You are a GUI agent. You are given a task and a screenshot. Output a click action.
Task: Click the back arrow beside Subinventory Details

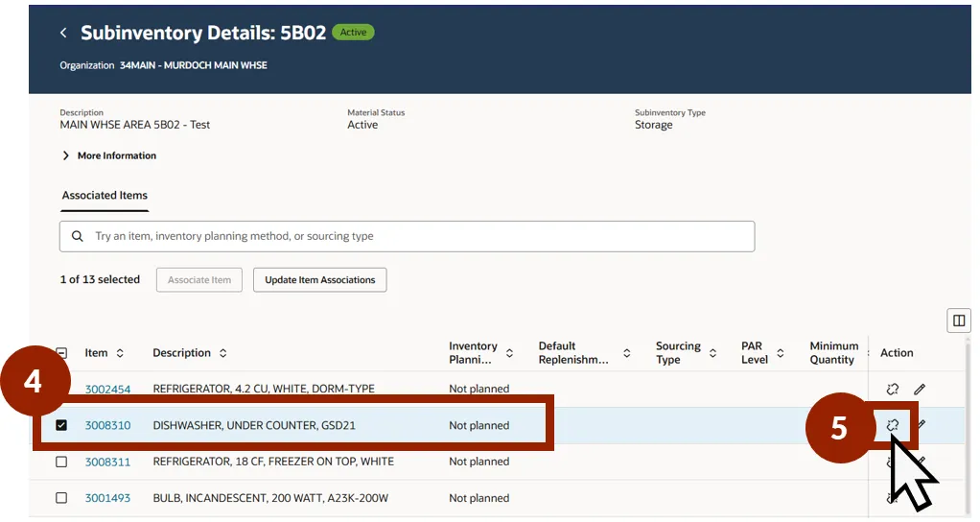tap(63, 33)
